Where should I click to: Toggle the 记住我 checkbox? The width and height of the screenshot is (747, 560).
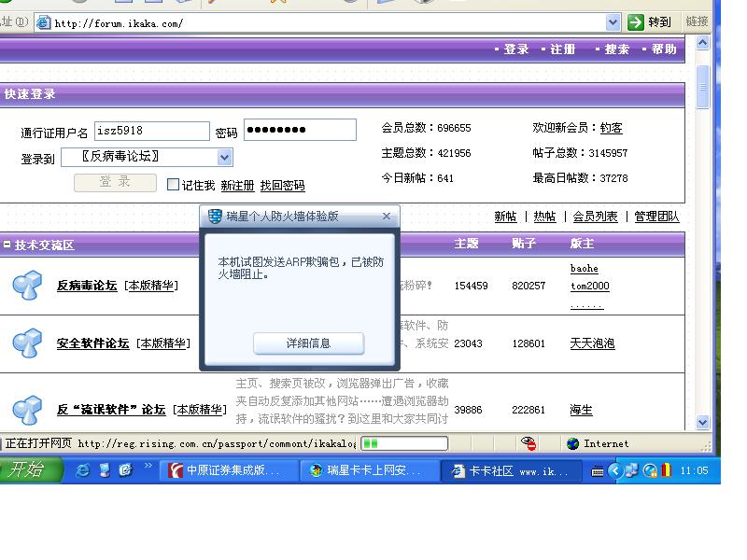pyautogui.click(x=173, y=184)
